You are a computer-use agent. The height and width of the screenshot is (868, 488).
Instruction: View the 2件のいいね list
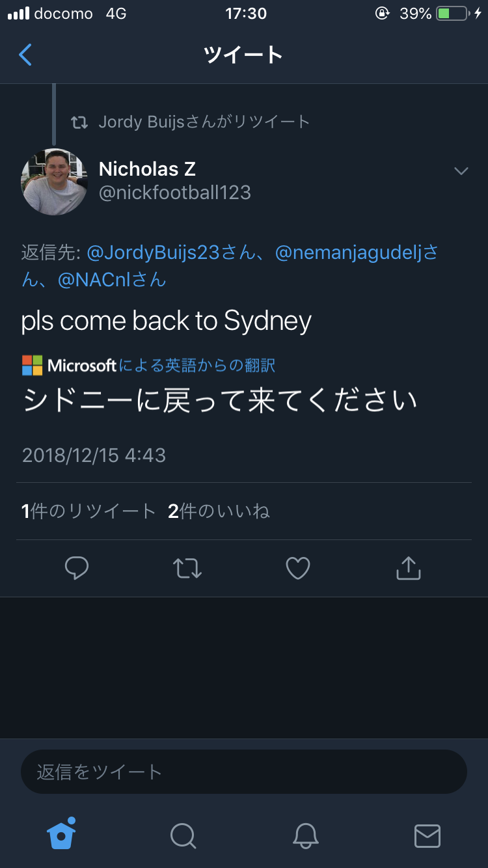tap(219, 511)
